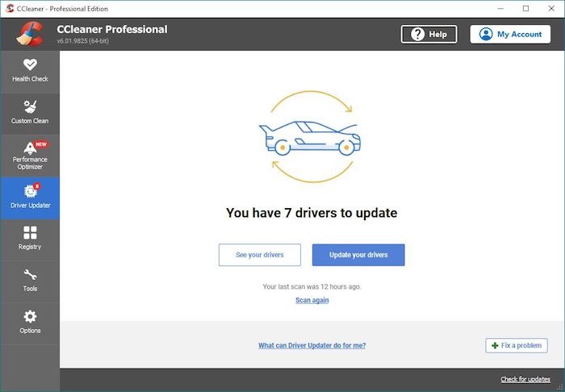Click the Fix a problem button
The width and height of the screenshot is (565, 392).
(517, 345)
